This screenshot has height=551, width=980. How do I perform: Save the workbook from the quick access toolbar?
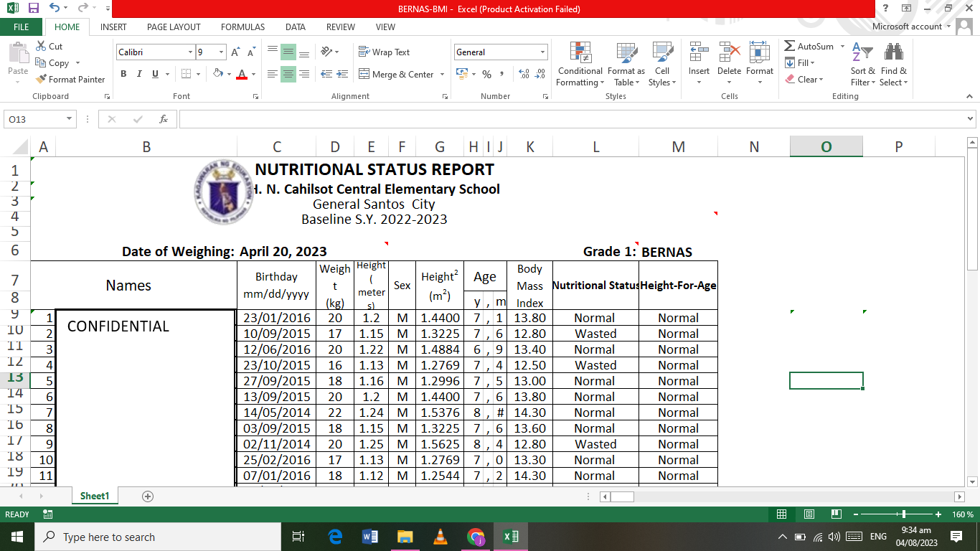[33, 9]
